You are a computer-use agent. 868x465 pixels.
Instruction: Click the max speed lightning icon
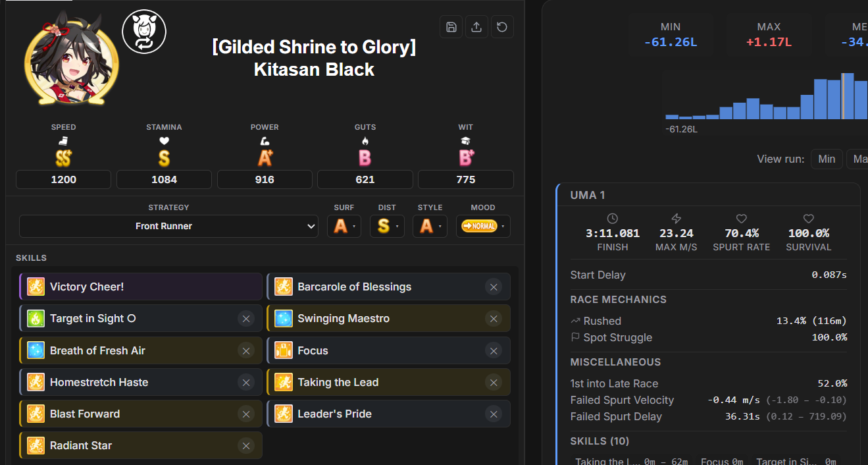(676, 219)
